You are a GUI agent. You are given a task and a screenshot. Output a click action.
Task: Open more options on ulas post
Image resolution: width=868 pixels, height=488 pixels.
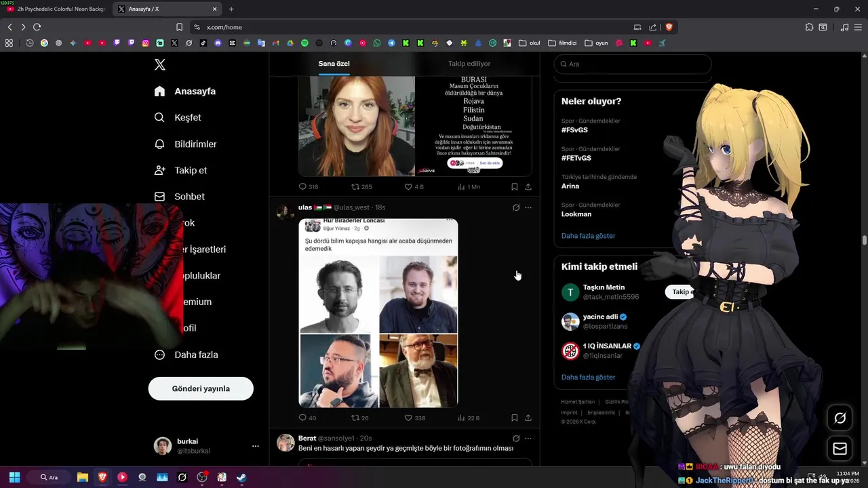(528, 207)
